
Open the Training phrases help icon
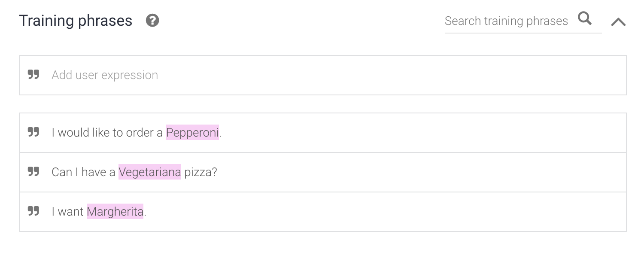point(152,20)
